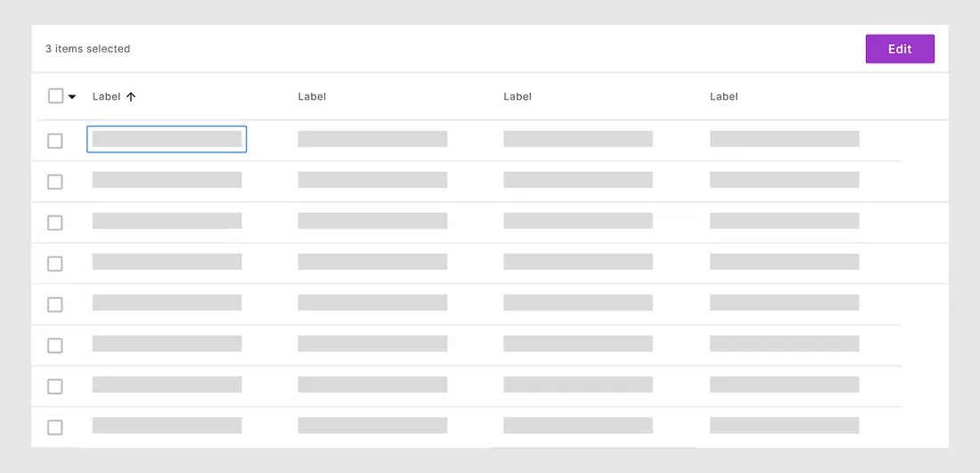Select the last row's fourth column cell
The width and height of the screenshot is (980, 473).
[x=784, y=426]
